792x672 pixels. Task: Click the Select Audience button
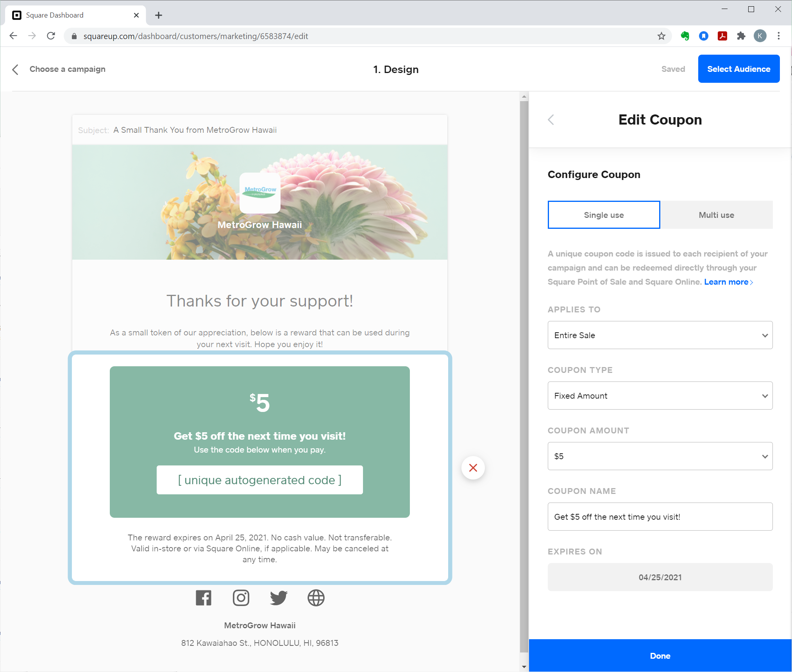738,69
